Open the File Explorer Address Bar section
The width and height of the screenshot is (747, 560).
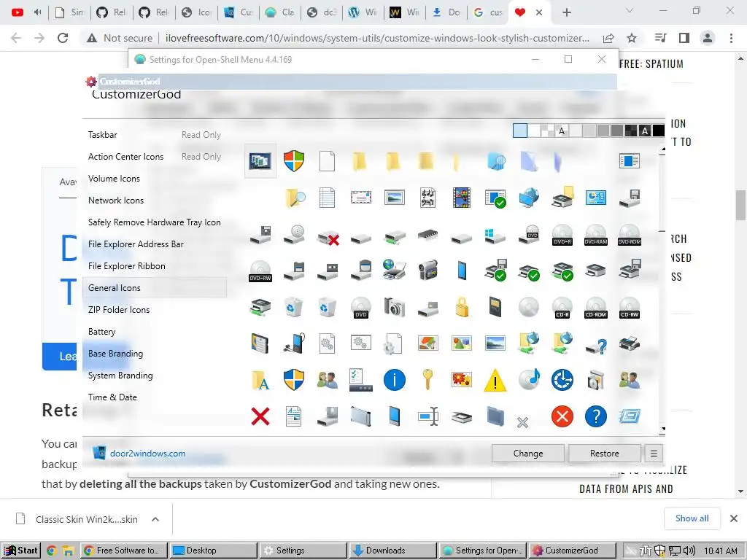point(155,244)
